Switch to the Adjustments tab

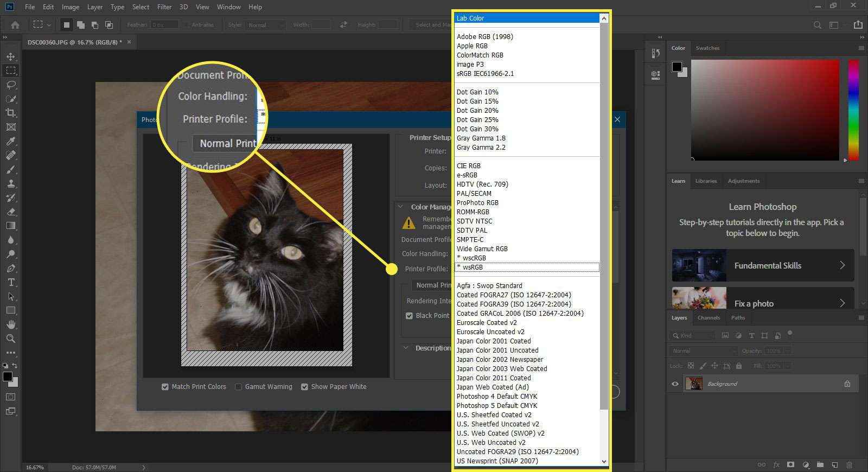744,181
